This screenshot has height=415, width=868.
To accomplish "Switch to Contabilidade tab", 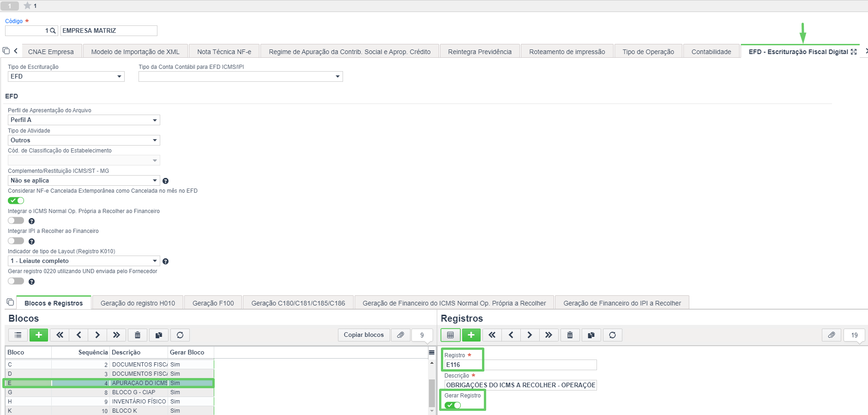I will pyautogui.click(x=711, y=52).
